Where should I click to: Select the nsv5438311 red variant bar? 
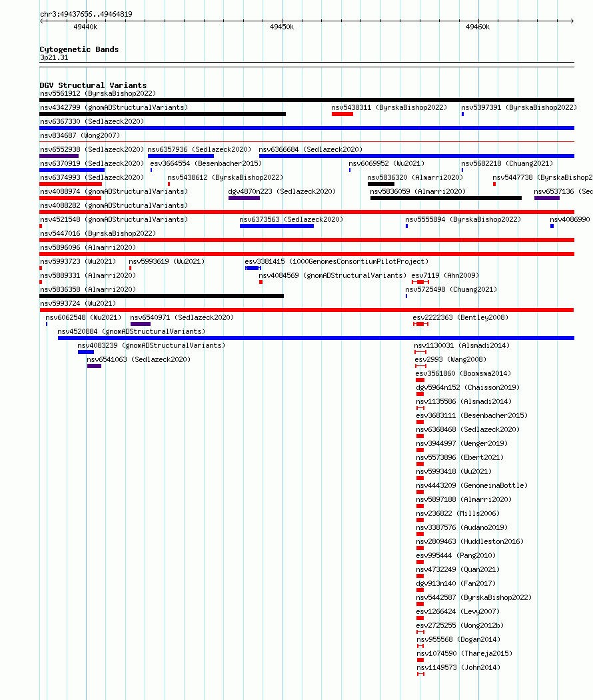(x=342, y=114)
